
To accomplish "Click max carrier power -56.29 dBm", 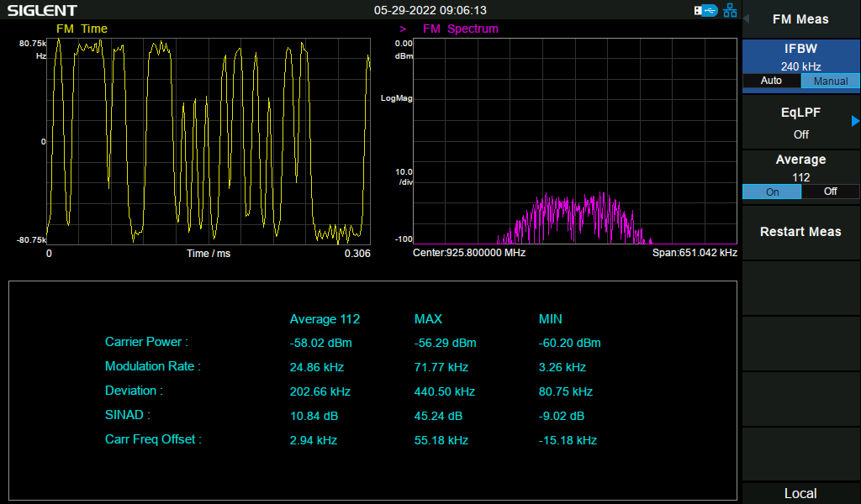I will [446, 343].
